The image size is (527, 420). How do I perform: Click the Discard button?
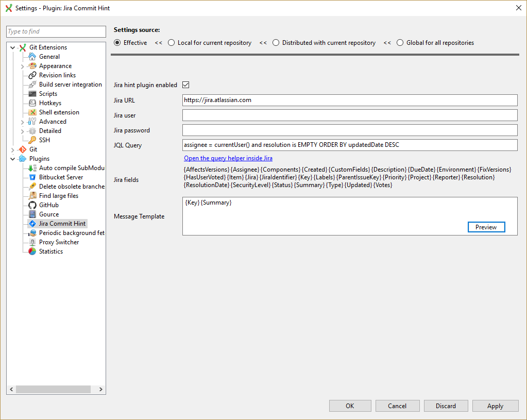(446, 406)
